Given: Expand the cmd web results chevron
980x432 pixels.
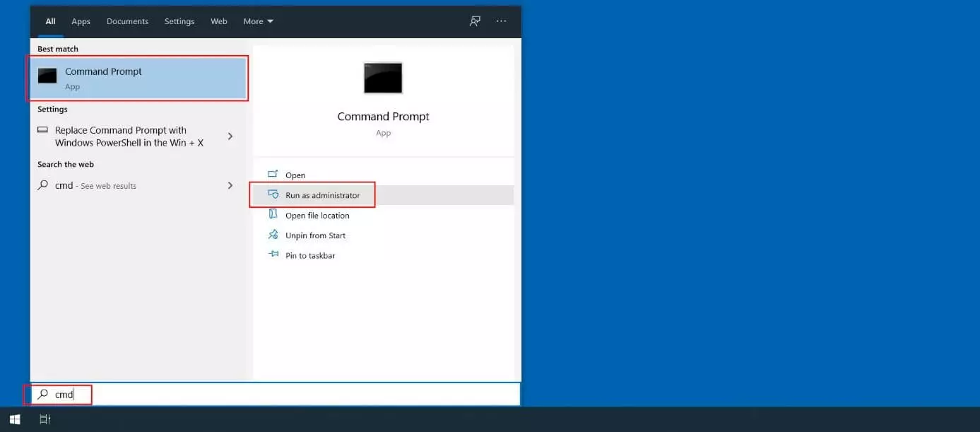Looking at the screenshot, I should (x=230, y=185).
